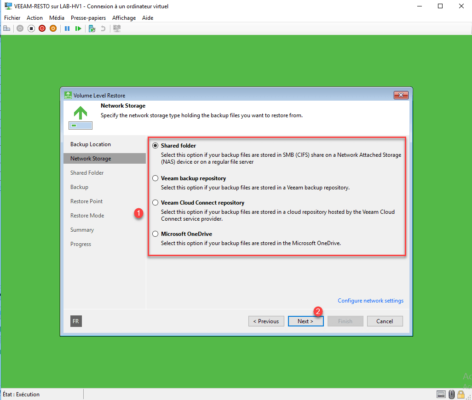Click the cloud repository service provider description

(278, 215)
